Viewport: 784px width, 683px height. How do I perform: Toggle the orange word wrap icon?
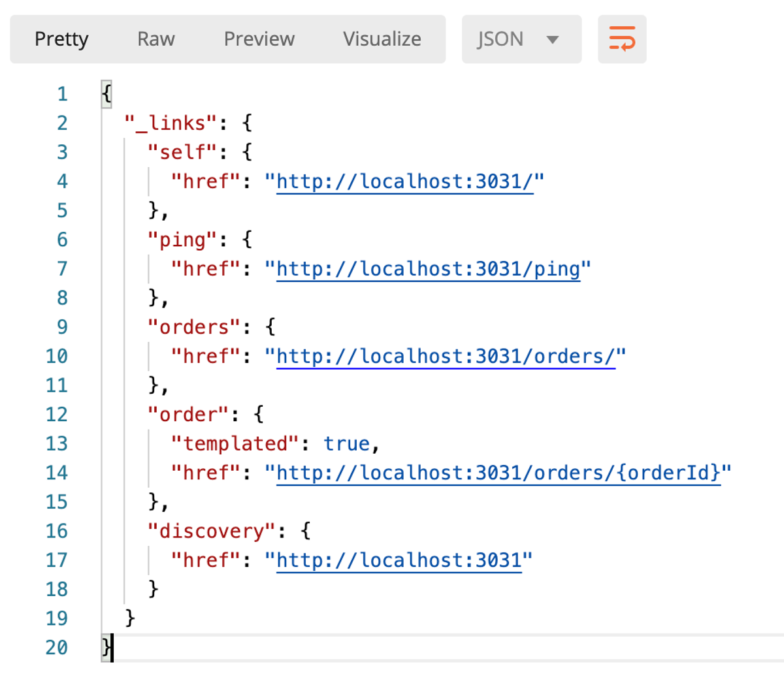pos(622,39)
